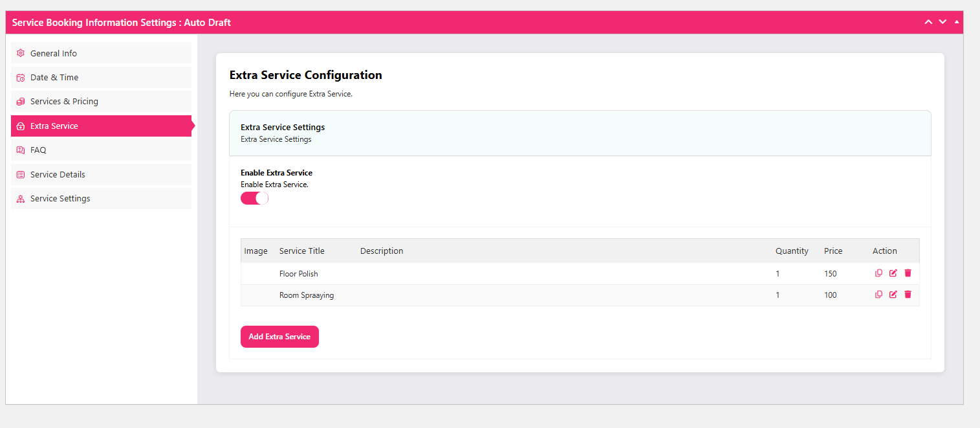Viewport: 980px width, 428px height.
Task: Go to Service Settings tab
Action: click(x=60, y=199)
